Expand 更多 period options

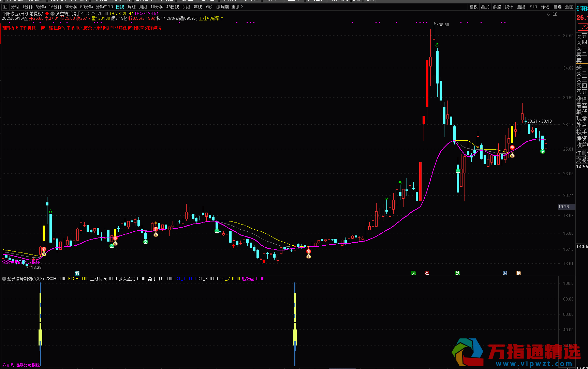tap(237, 7)
